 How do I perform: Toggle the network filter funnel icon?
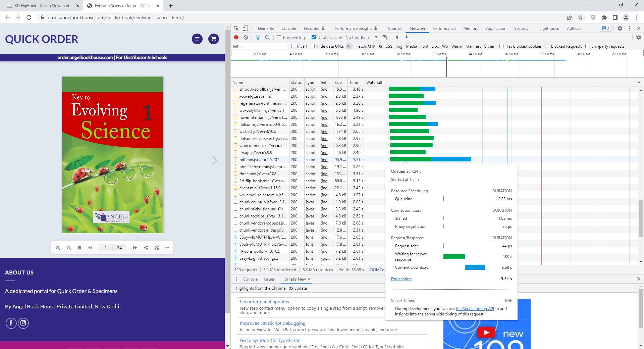258,37
